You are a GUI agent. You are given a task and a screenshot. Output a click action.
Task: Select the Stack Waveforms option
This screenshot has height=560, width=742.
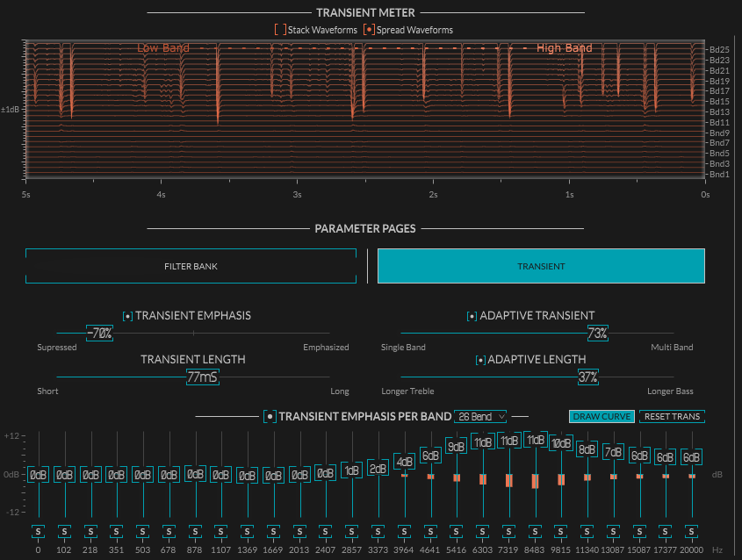280,30
